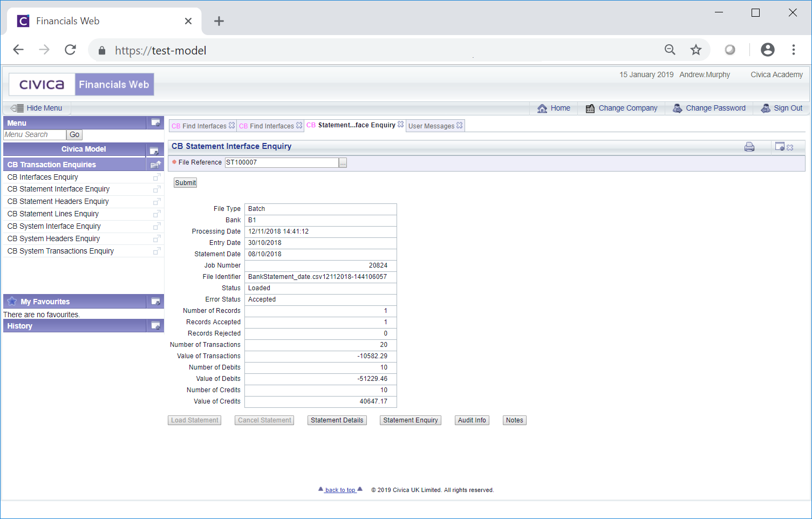The height and width of the screenshot is (519, 812).
Task: Click CB Transaction Enquiries folder-up icon
Action: coord(155,165)
